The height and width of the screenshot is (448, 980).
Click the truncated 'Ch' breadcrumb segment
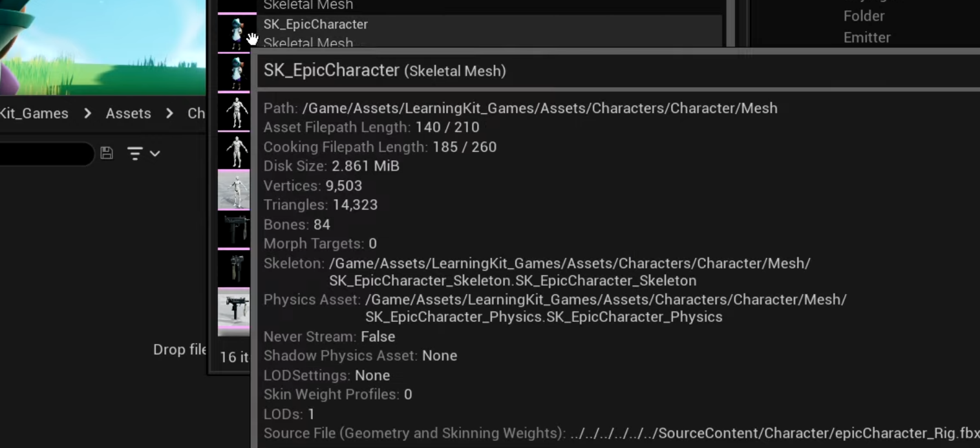(196, 113)
